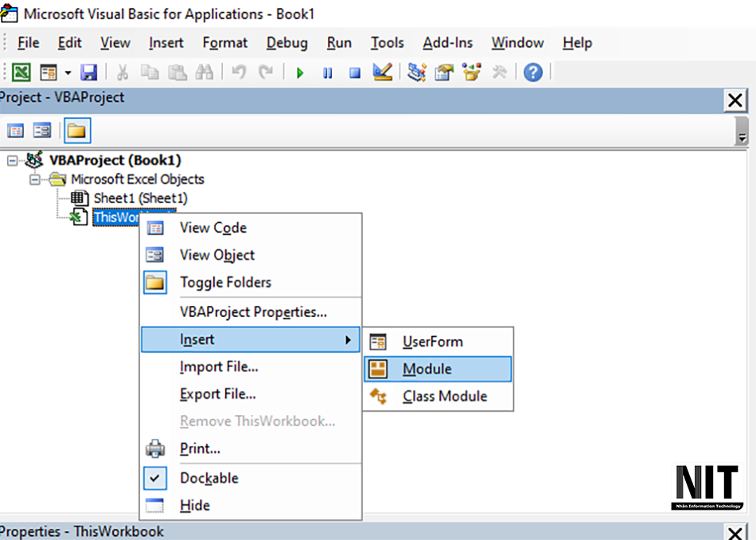Open the Help menu
756x540 pixels.
[x=577, y=43]
